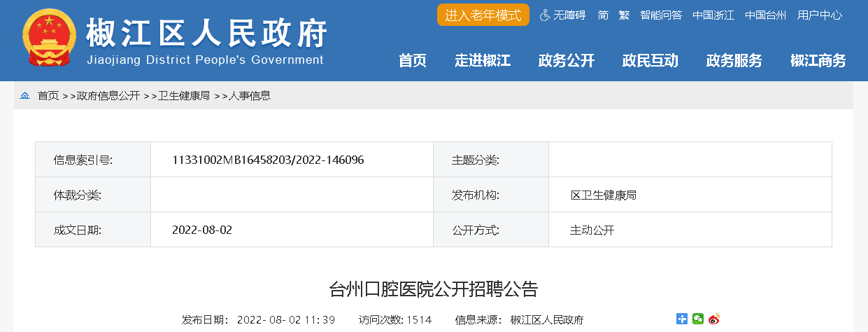This screenshot has height=332, width=868.
Task: Open the 政民互动 menu
Action: tap(650, 60)
